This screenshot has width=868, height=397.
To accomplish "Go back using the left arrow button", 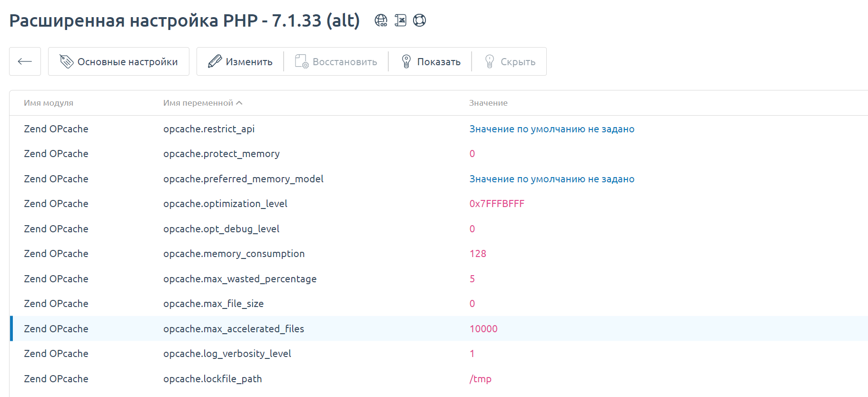I will pos(25,61).
